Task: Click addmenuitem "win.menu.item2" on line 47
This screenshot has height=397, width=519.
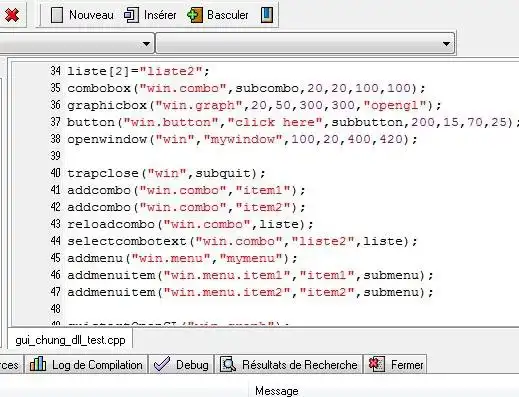Action: pyautogui.click(x=250, y=292)
